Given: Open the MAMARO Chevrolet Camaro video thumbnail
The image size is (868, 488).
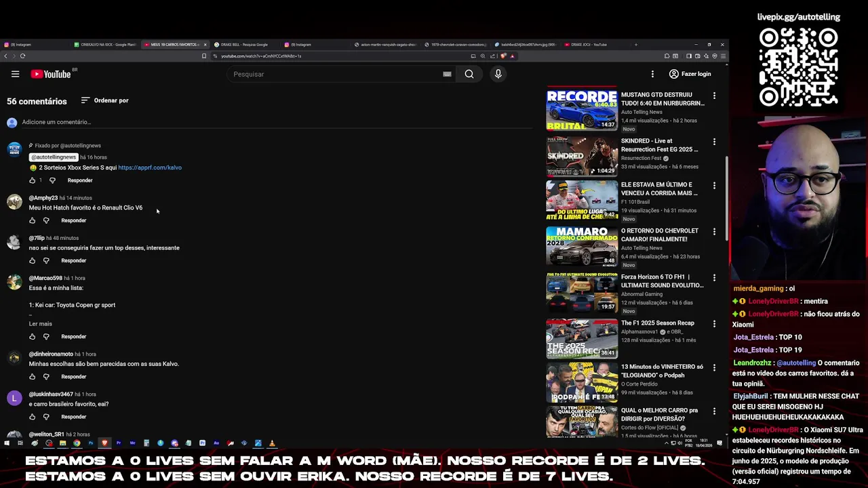Looking at the screenshot, I should coord(582,246).
